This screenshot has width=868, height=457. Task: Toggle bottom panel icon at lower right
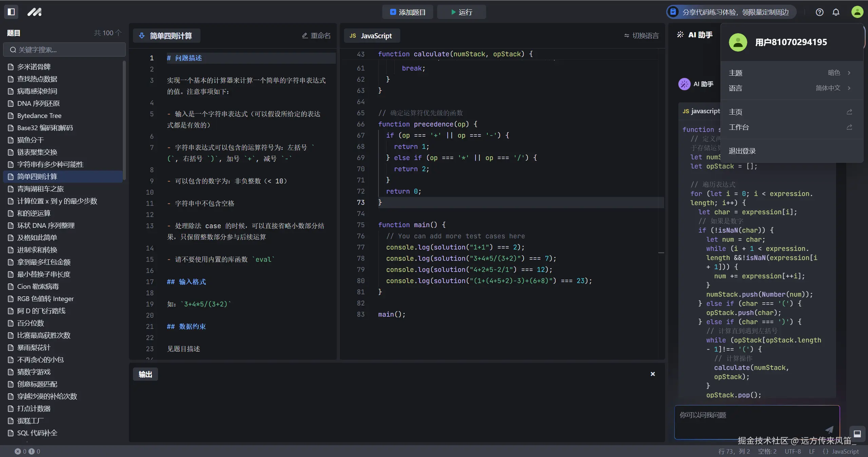point(857,434)
